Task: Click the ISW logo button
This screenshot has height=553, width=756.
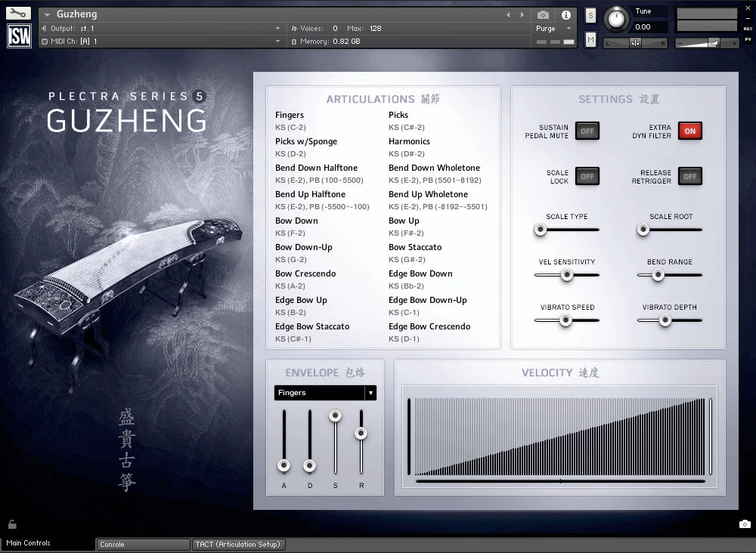Action: click(x=19, y=36)
